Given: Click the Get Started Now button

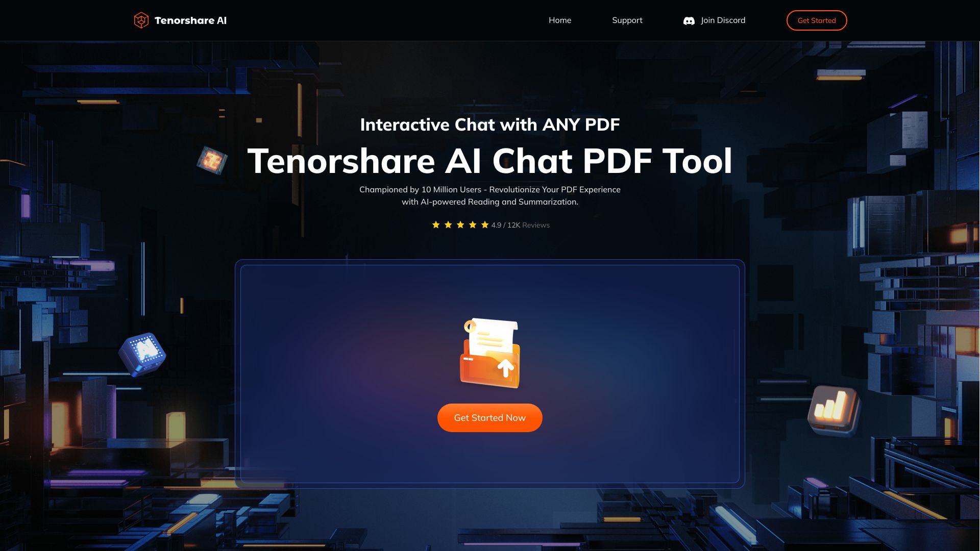Looking at the screenshot, I should coord(490,418).
